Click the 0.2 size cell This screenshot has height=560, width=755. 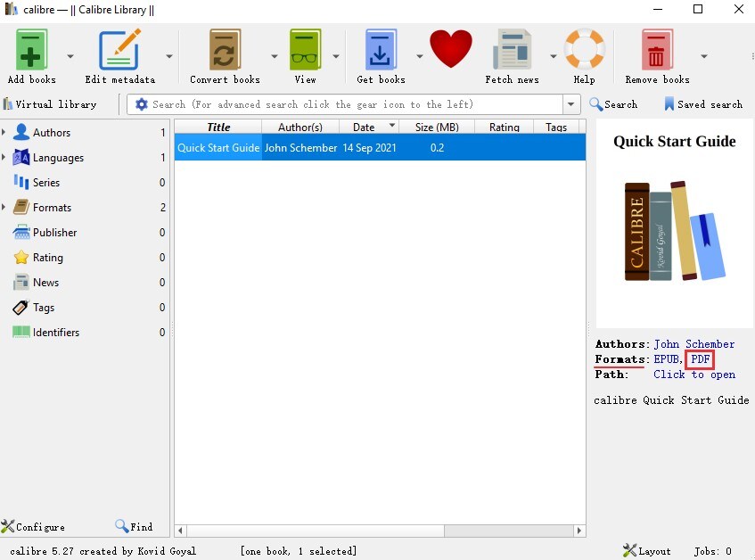(x=436, y=147)
